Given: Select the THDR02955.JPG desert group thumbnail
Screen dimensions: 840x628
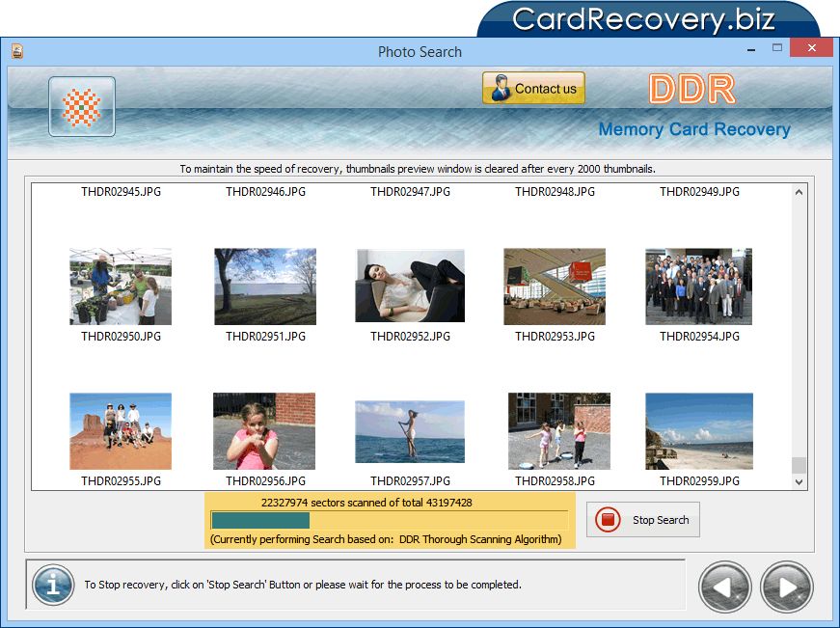Looking at the screenshot, I should pyautogui.click(x=121, y=431).
